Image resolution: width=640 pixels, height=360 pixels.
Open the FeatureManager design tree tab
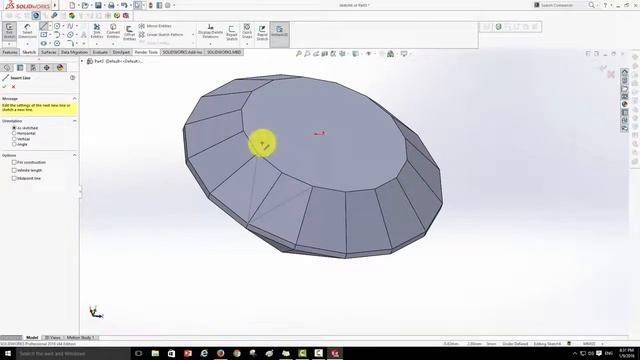[7, 68]
